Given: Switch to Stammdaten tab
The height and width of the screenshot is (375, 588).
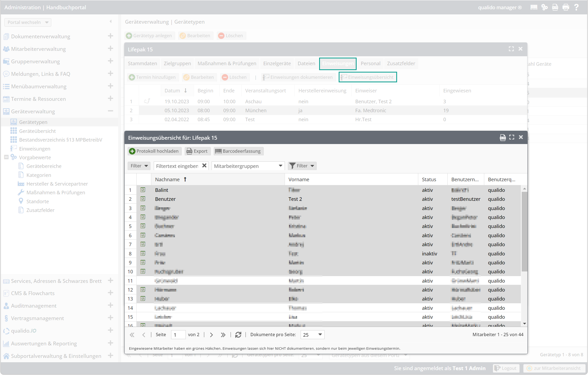Looking at the screenshot, I should point(142,63).
